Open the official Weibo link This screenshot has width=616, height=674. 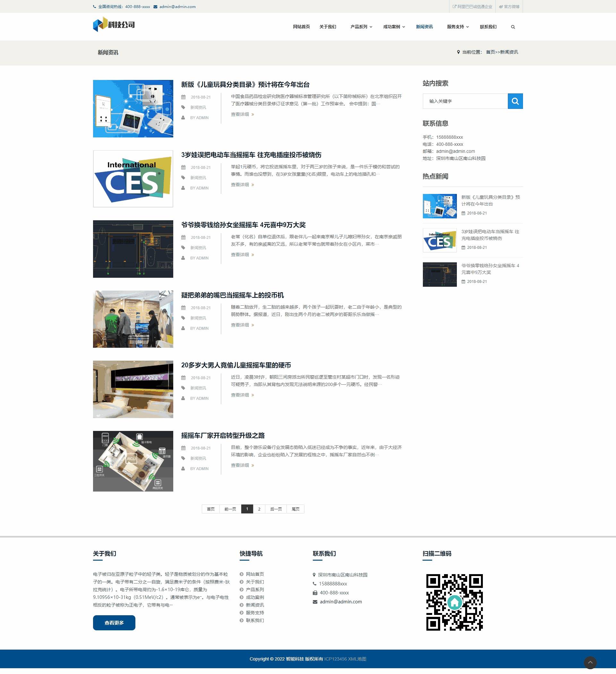tap(509, 7)
